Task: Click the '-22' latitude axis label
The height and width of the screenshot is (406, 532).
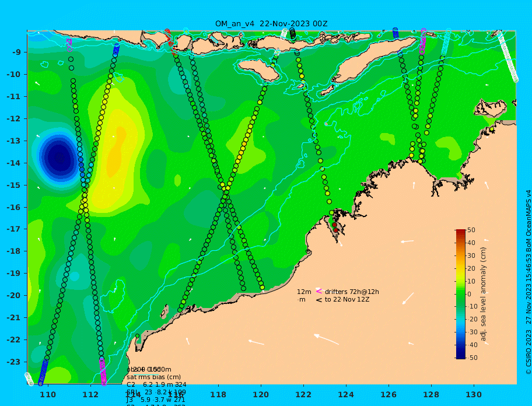Action: pos(14,340)
